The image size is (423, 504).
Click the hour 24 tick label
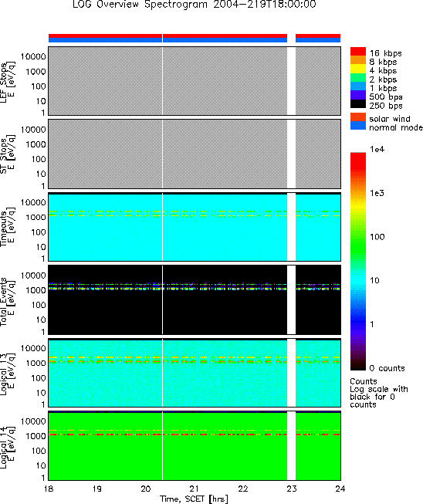(x=340, y=489)
